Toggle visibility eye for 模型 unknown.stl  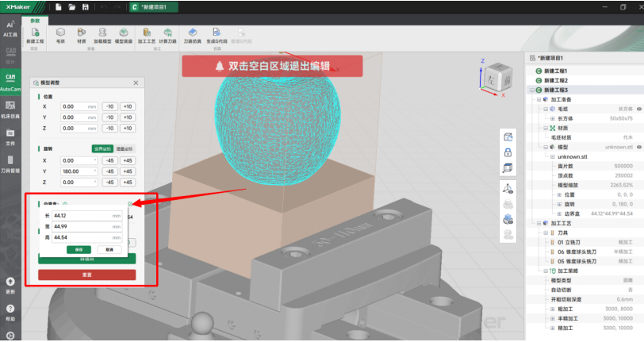639,147
